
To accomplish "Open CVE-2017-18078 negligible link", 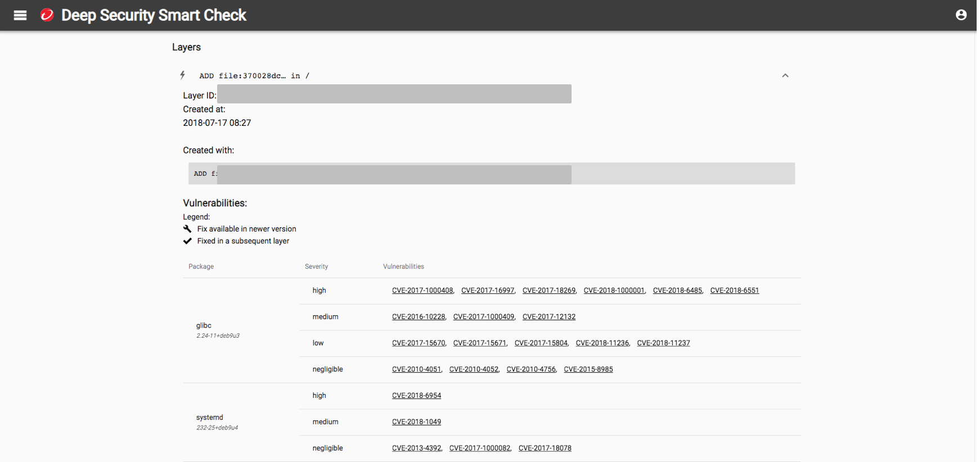I will (545, 449).
